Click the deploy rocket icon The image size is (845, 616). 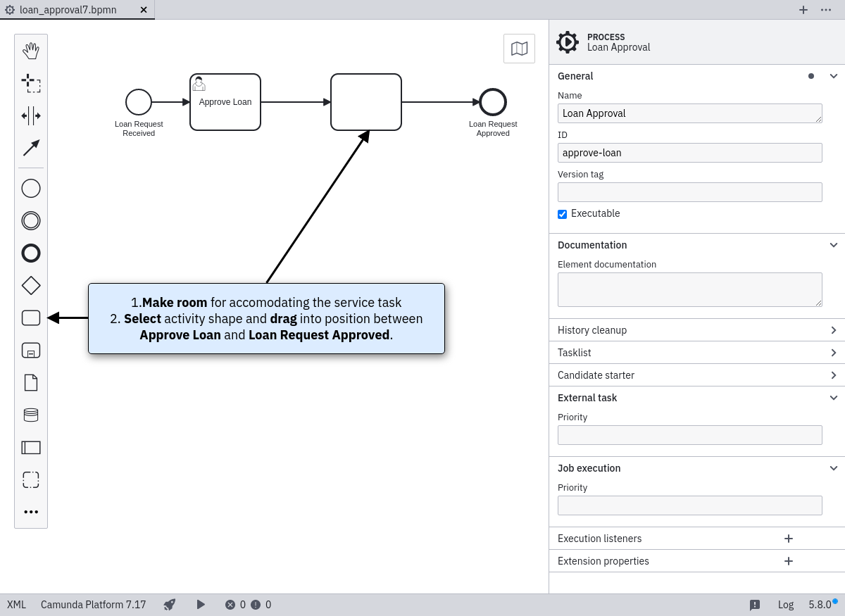170,605
